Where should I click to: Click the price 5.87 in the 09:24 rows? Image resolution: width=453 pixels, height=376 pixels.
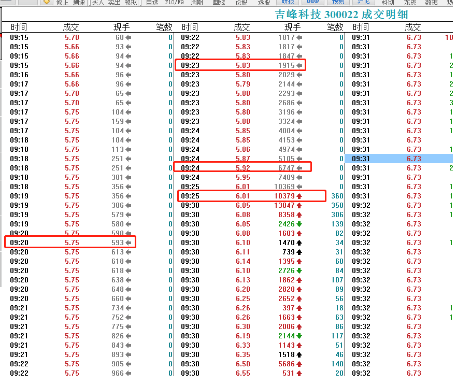click(243, 159)
